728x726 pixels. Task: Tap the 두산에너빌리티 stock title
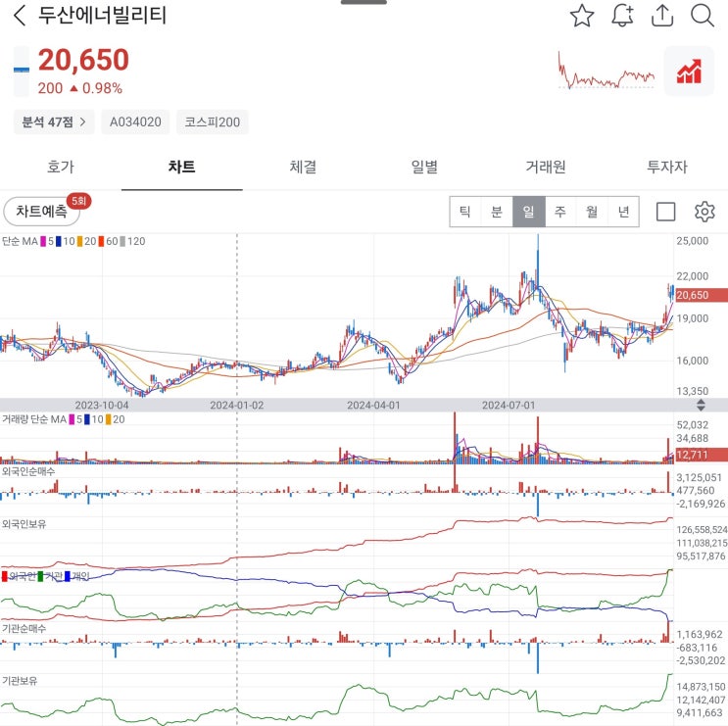pyautogui.click(x=102, y=16)
